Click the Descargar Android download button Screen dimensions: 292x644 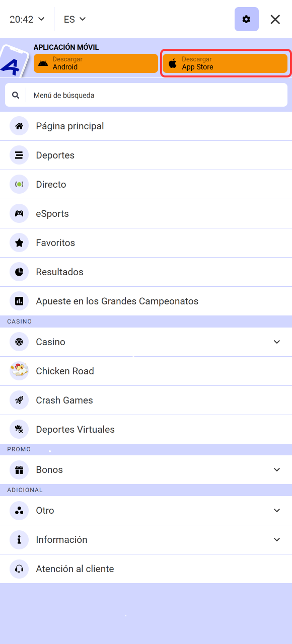(x=96, y=63)
